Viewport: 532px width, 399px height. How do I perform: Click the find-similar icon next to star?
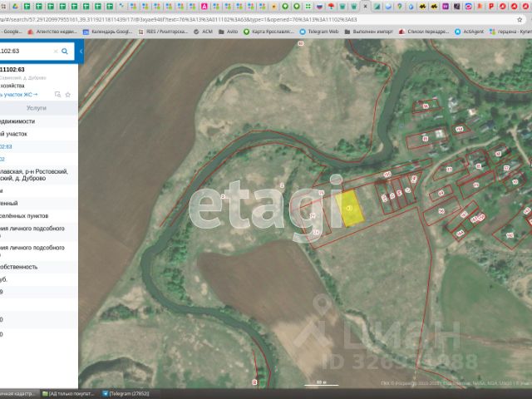tap(57, 94)
